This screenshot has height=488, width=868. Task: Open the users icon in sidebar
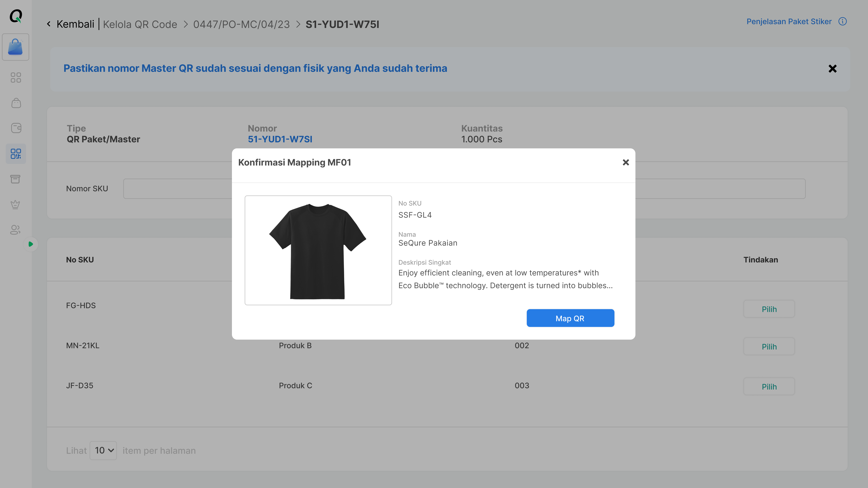[x=15, y=230]
